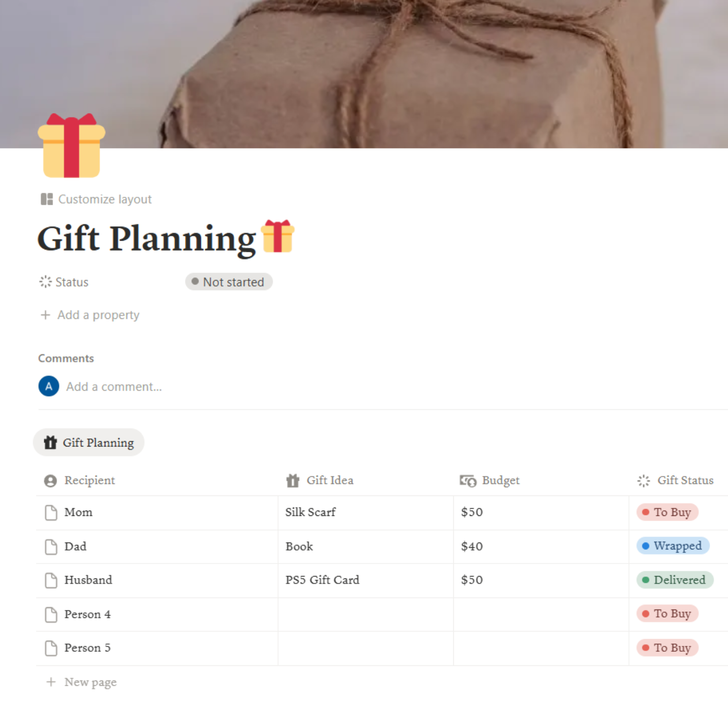Image resolution: width=728 pixels, height=728 pixels.
Task: Click the Status property icon
Action: [x=46, y=282]
